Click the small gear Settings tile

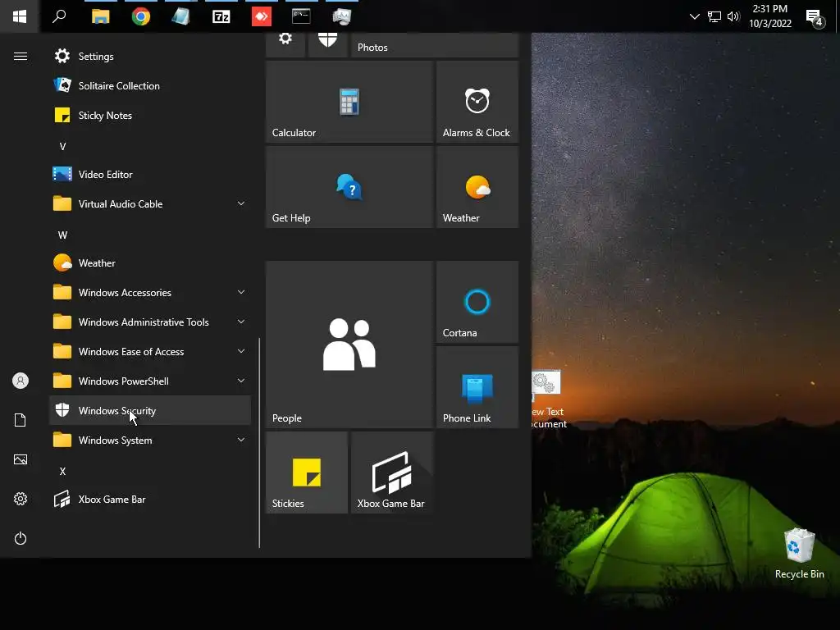pyautogui.click(x=285, y=44)
